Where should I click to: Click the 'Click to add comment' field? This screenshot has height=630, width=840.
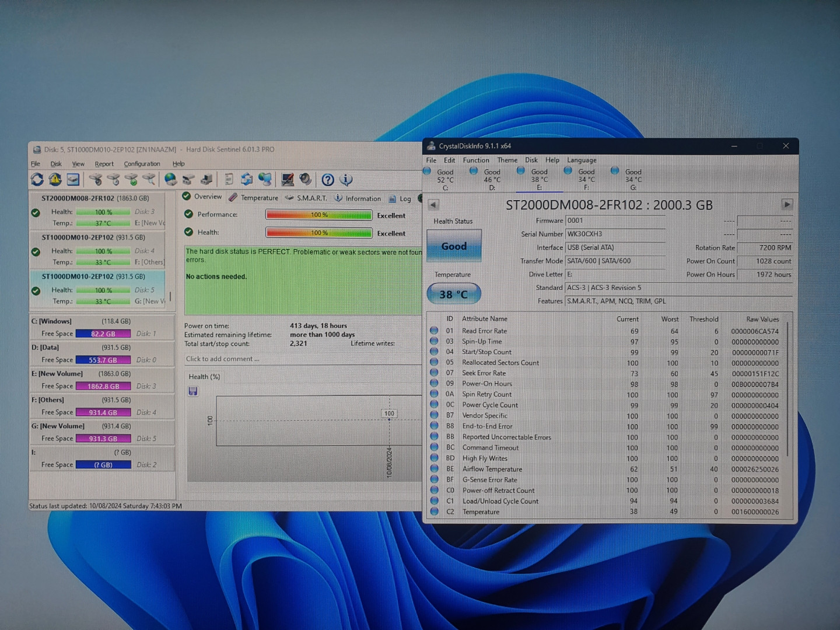(302, 359)
